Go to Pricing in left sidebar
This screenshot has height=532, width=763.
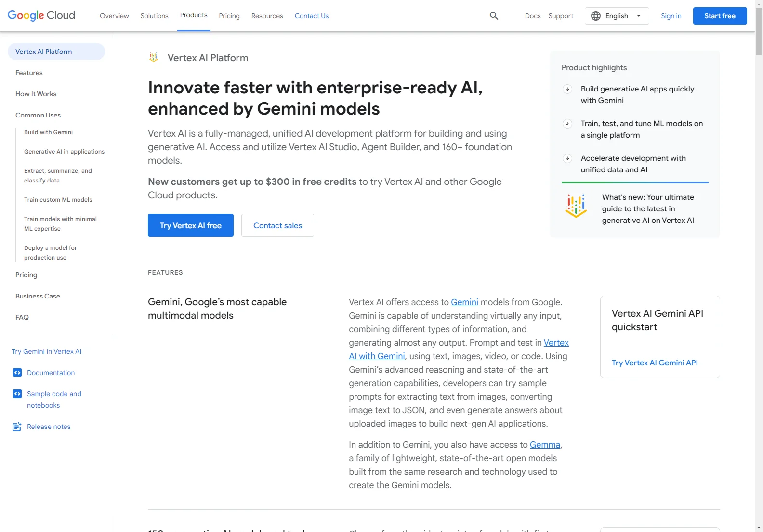point(26,275)
